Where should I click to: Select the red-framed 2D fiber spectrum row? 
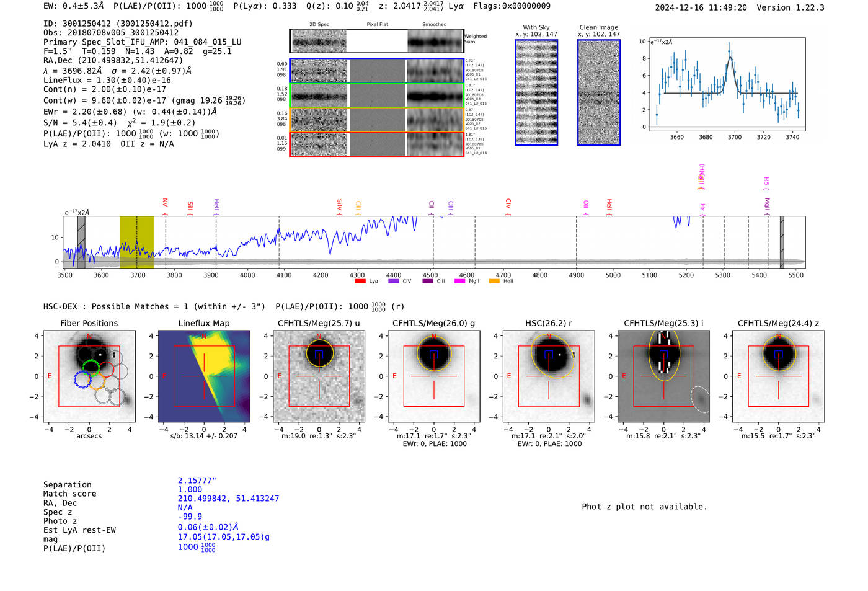[x=376, y=144]
